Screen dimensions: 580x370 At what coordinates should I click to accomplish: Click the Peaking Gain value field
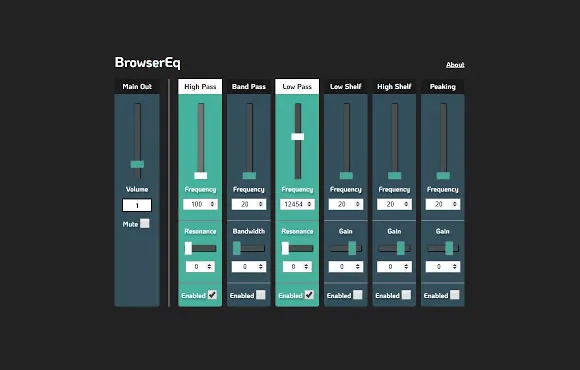[442, 267]
